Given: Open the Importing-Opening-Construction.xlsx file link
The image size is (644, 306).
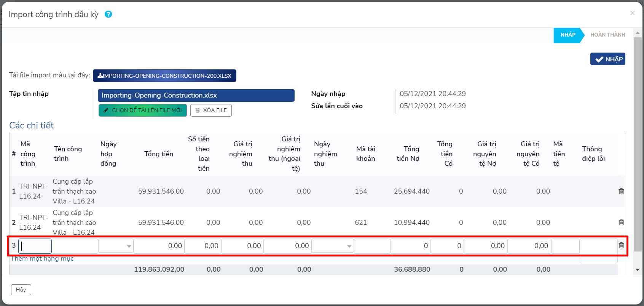Looking at the screenshot, I should coord(196,95).
